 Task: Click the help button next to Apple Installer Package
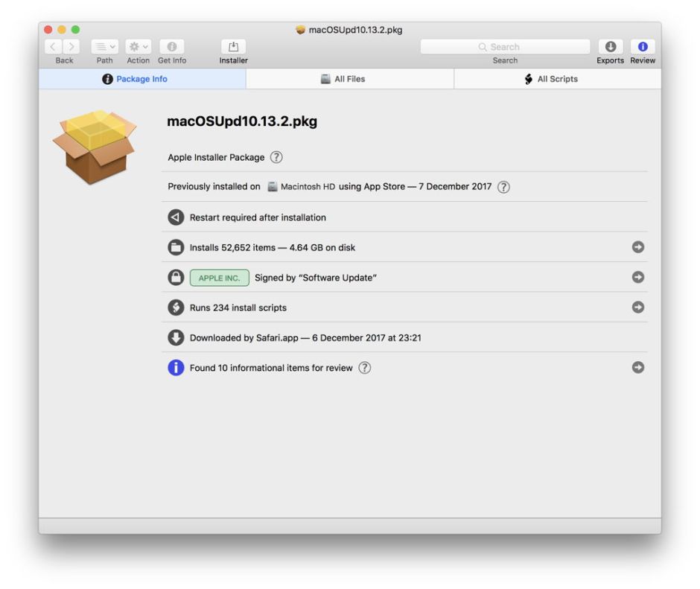point(278,157)
